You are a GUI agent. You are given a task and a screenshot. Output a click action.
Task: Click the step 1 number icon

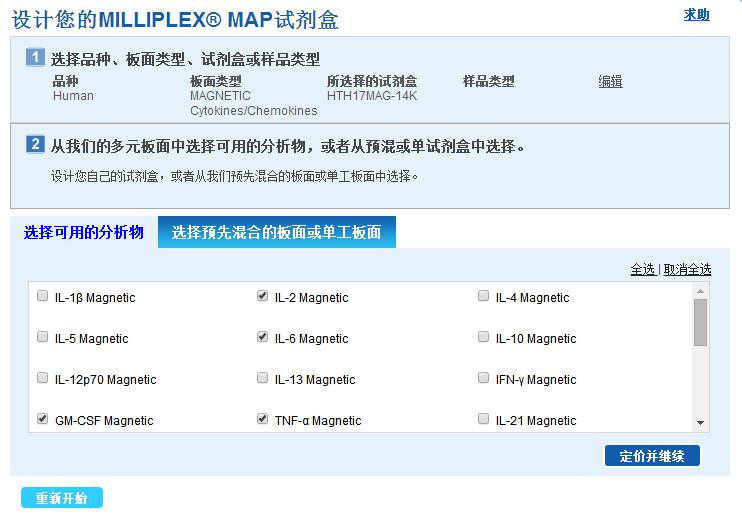pos(35,57)
